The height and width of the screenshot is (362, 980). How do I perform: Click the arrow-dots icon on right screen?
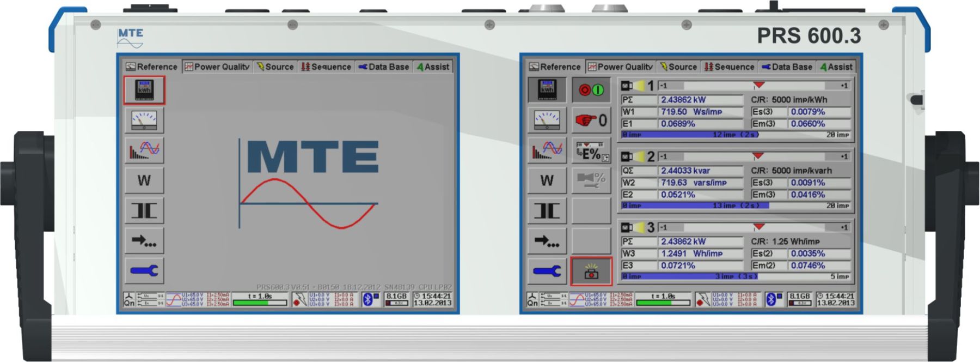547,240
